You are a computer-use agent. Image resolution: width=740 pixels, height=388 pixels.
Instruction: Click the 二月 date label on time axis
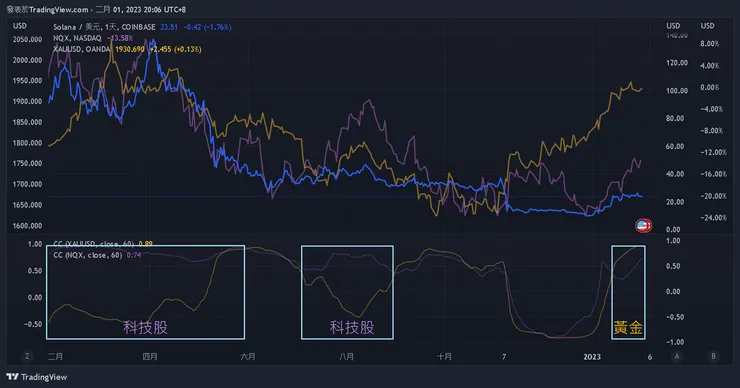coord(55,356)
